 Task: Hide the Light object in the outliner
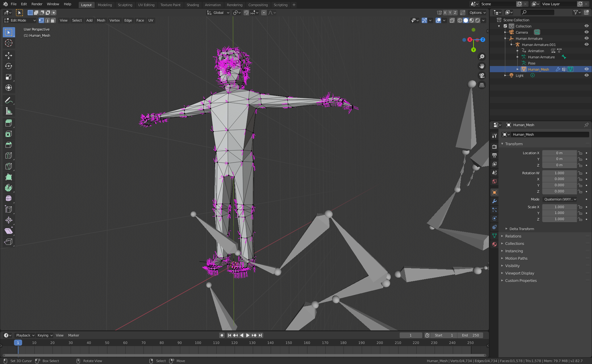click(586, 75)
